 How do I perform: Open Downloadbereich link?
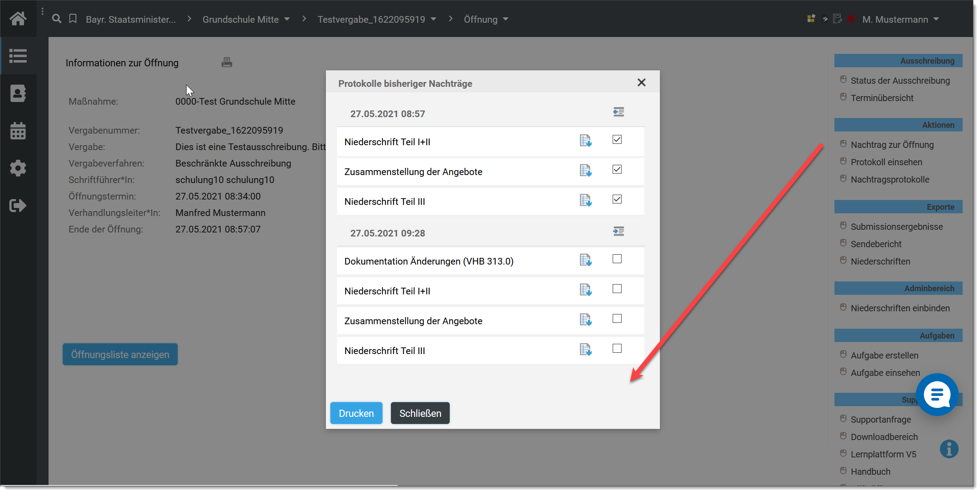click(x=884, y=437)
